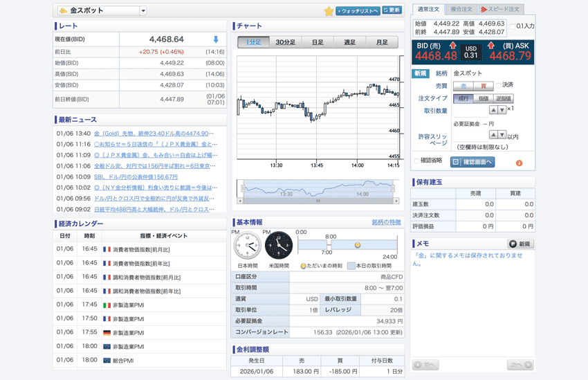The height and width of the screenshot is (380, 588).
Task: Tick the 決済 checkbox
Action: (499, 85)
